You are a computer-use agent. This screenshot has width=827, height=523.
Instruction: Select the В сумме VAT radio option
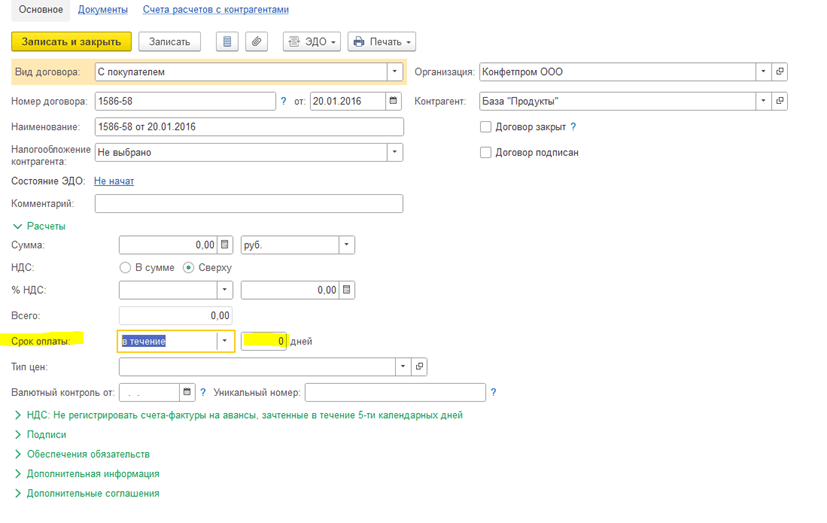125,267
